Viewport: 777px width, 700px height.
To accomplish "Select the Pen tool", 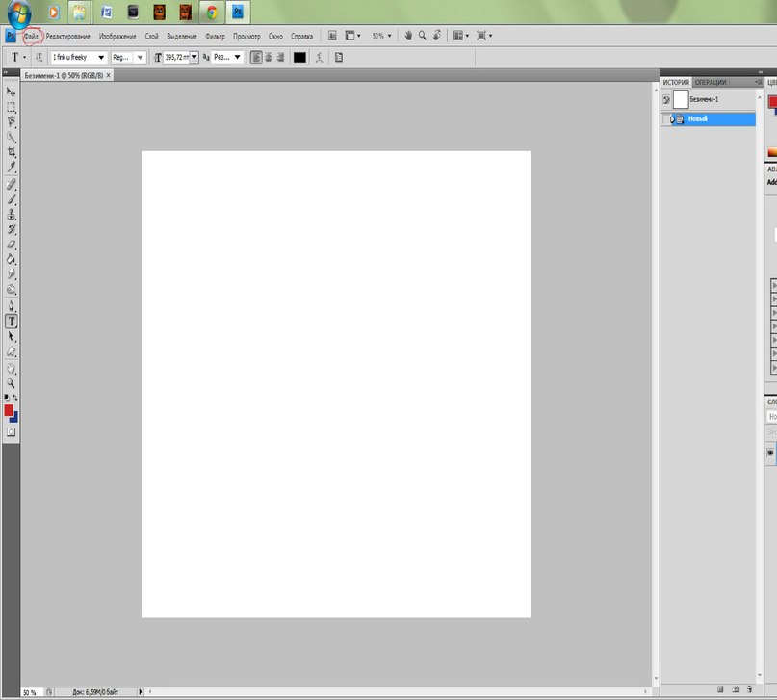I will pos(11,306).
